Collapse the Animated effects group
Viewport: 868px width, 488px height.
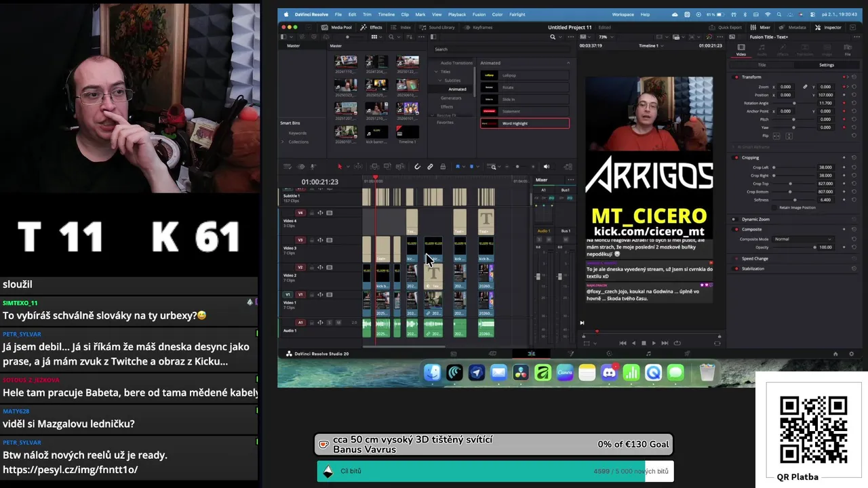[568, 63]
